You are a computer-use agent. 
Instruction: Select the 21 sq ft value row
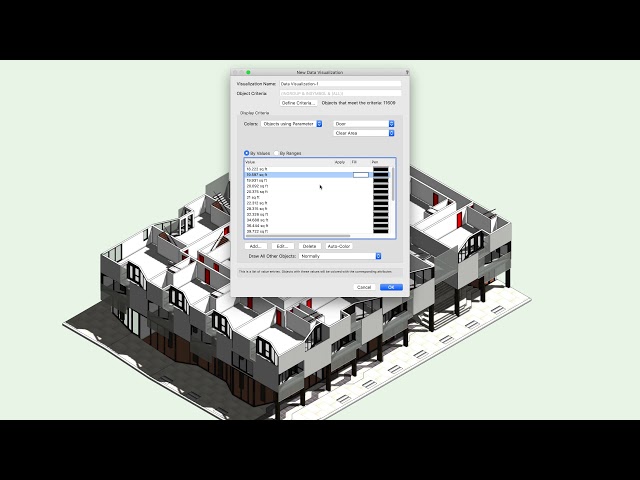pos(318,197)
